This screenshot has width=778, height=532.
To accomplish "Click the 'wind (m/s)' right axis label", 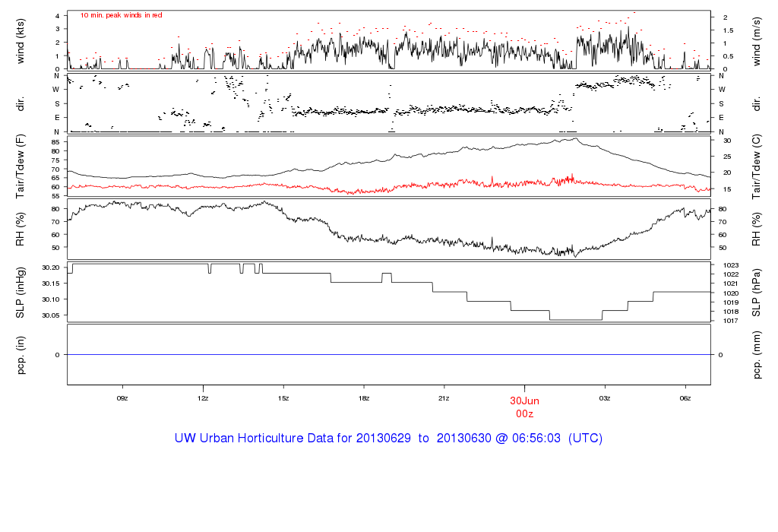I will [756, 41].
